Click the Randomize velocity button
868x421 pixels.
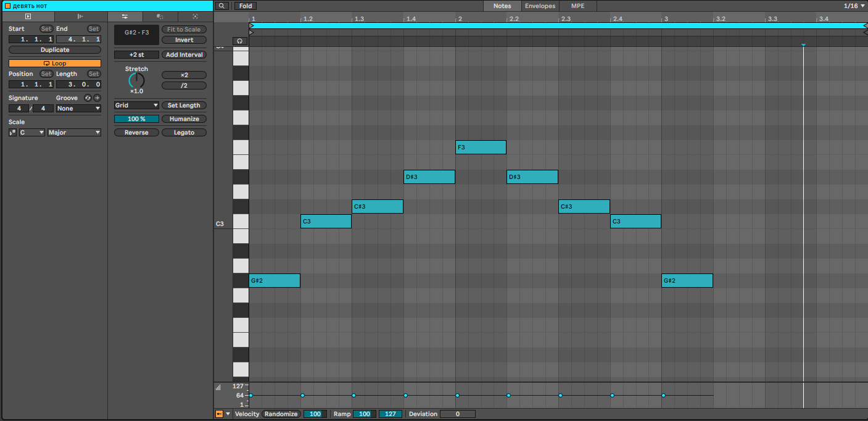click(x=281, y=414)
